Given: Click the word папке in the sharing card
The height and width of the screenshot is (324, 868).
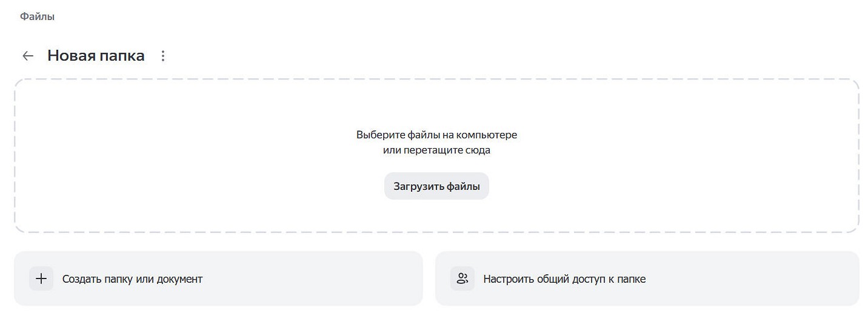Looking at the screenshot, I should coord(631,279).
